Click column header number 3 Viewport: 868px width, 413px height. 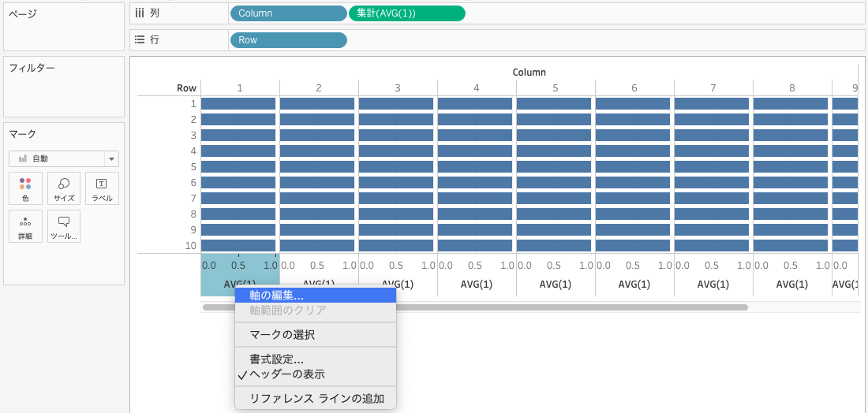coord(398,88)
